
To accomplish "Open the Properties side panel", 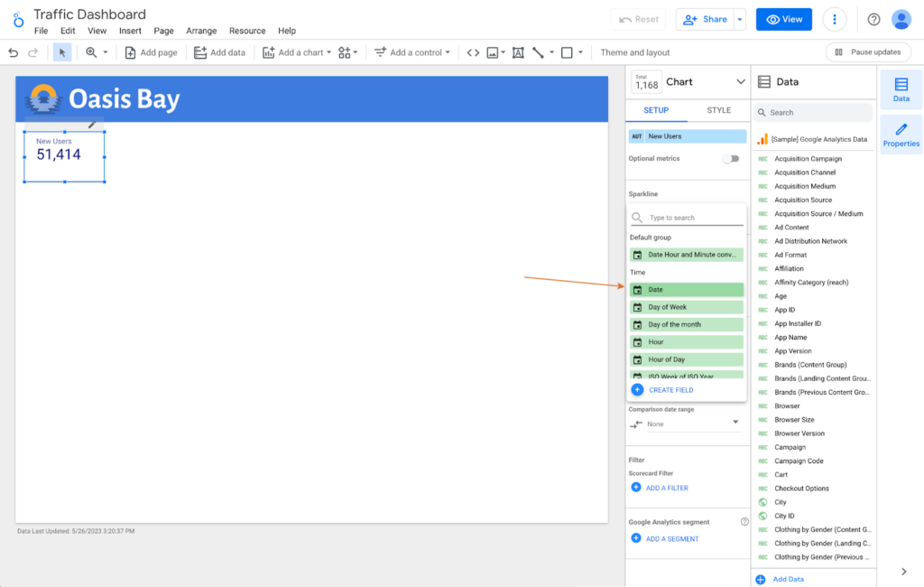I will click(901, 135).
